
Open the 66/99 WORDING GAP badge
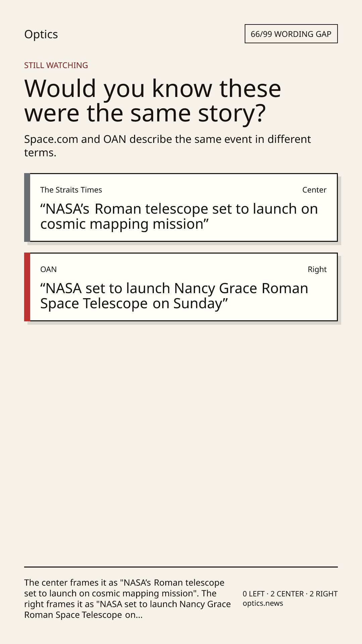[291, 34]
